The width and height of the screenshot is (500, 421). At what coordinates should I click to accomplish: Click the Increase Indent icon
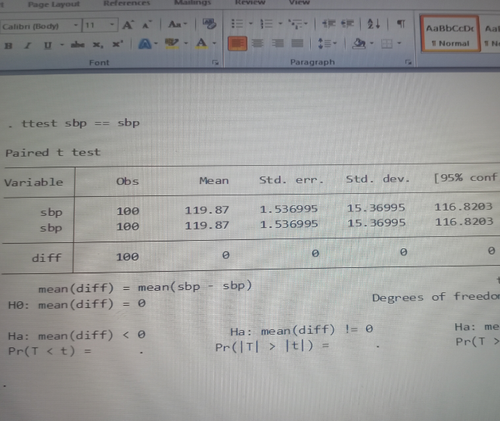point(348,24)
